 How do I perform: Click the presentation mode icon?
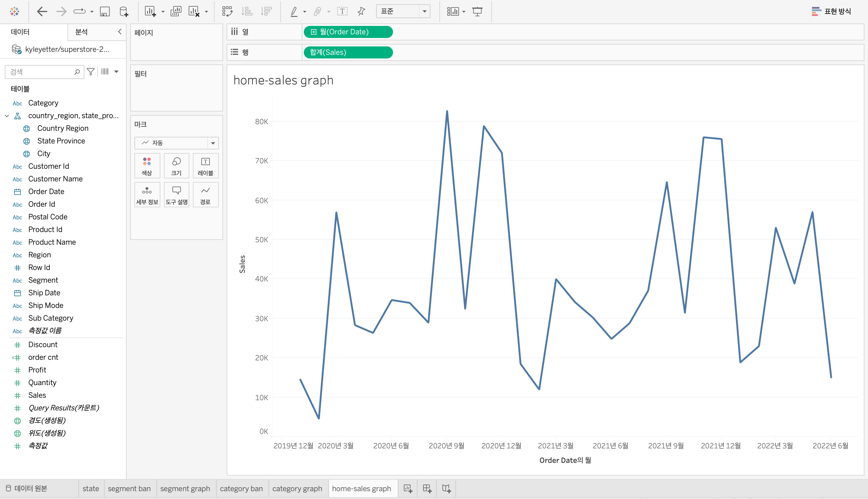(x=477, y=11)
